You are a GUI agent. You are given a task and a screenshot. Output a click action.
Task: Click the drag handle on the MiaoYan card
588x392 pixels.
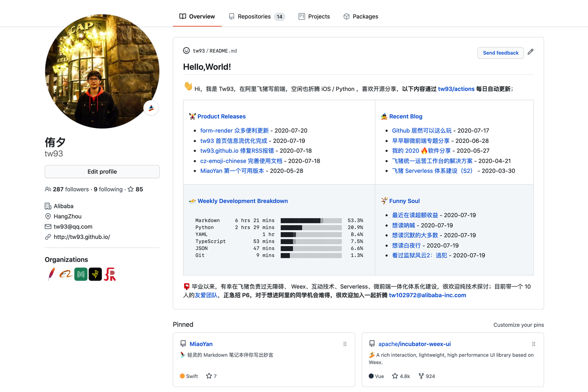coord(345,343)
